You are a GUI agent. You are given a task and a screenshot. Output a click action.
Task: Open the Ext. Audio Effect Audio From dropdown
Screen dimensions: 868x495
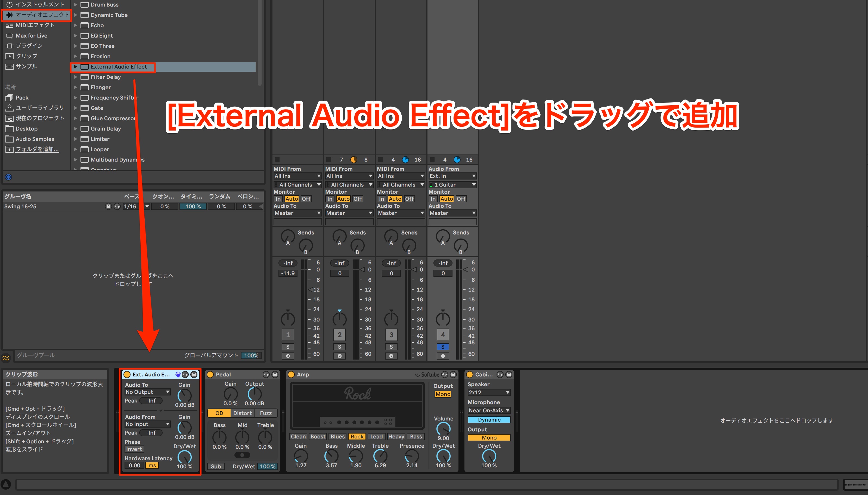(147, 424)
